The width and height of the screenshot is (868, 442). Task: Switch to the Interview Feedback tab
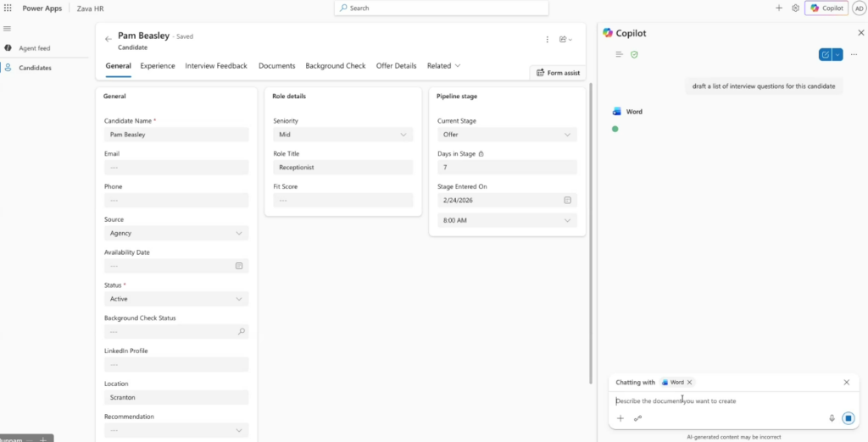tap(216, 66)
